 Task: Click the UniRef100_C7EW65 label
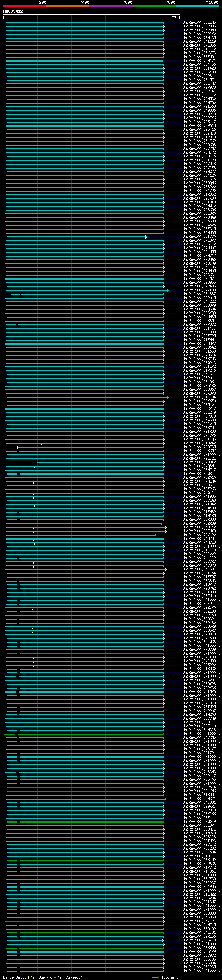point(199,46)
